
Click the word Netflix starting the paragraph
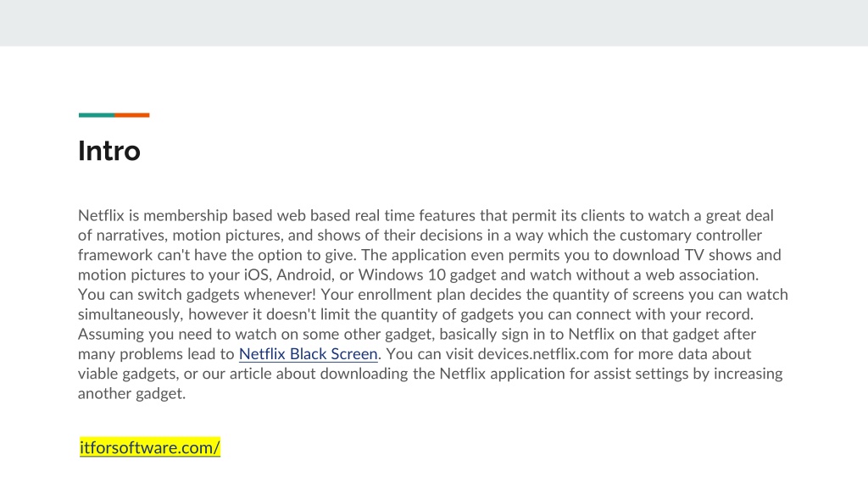tap(101, 215)
